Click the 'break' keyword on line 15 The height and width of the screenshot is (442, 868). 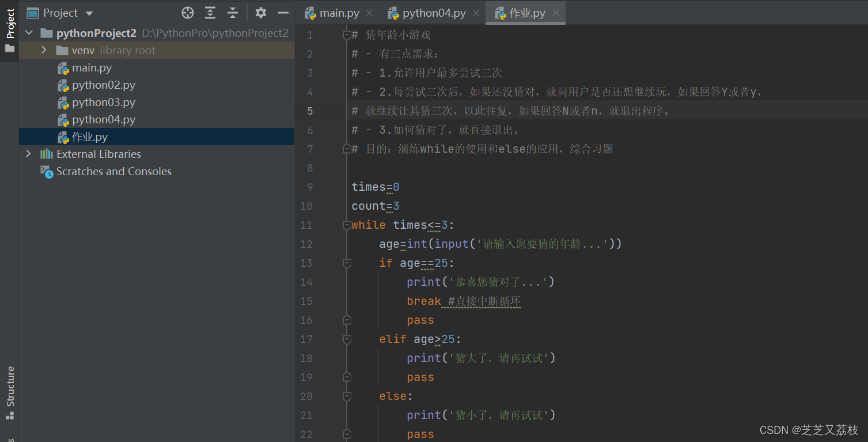[x=424, y=301]
